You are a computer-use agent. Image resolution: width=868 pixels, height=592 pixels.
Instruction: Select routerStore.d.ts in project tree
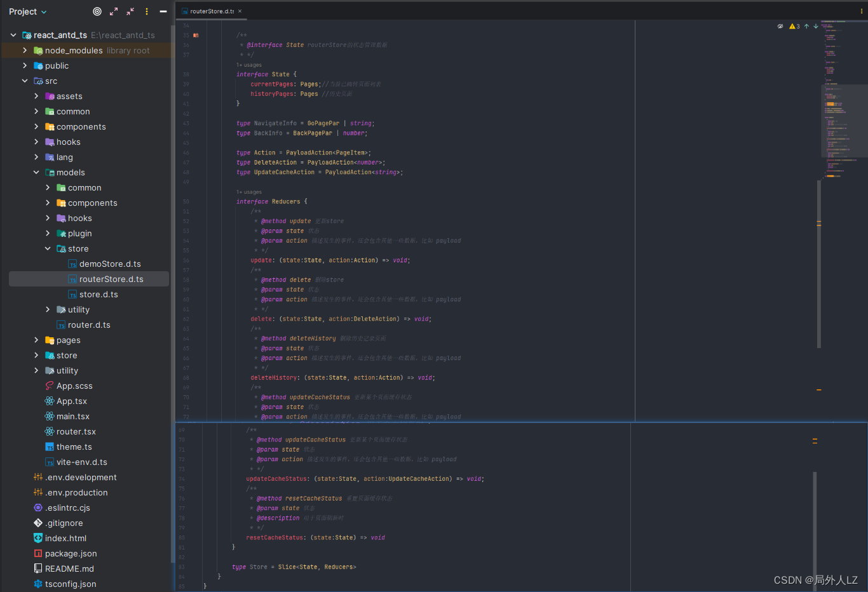click(89, 279)
